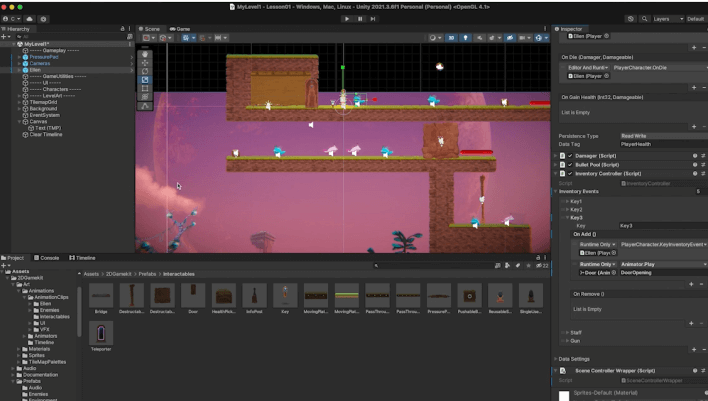
Task: Switch to the Timeline tab
Action: (82, 258)
